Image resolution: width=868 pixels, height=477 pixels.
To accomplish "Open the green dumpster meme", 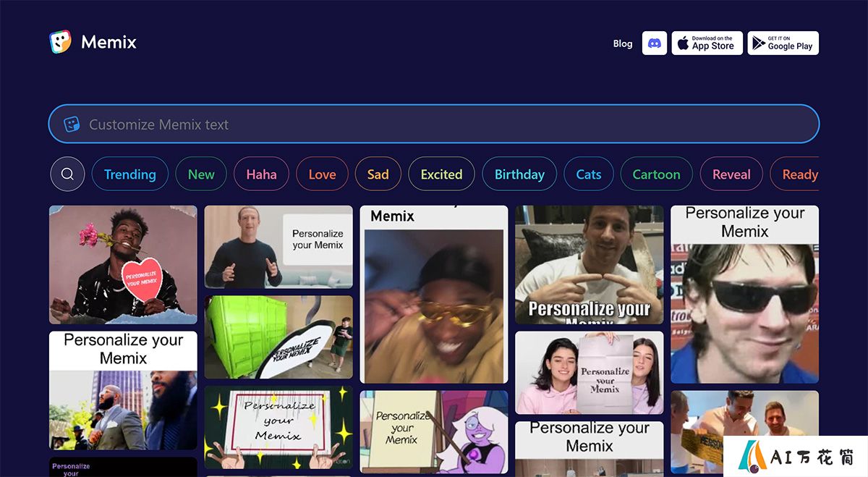I will (x=278, y=337).
